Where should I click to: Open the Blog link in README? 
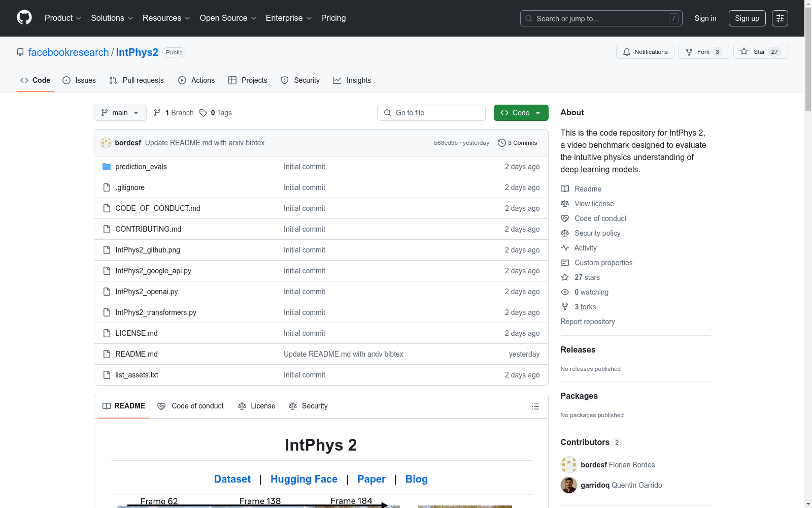click(417, 479)
